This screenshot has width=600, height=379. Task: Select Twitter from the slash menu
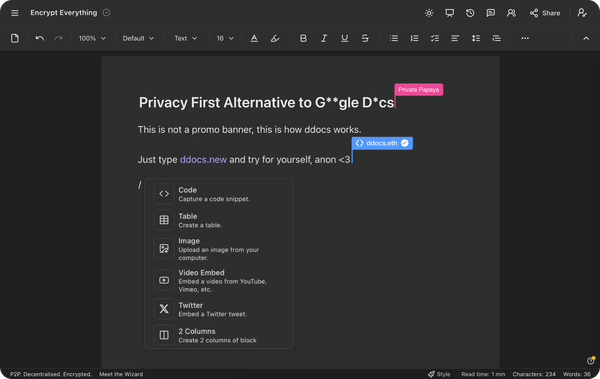pos(218,309)
